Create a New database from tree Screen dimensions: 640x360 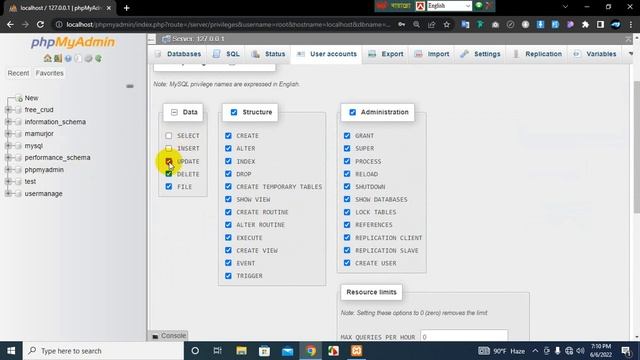click(x=31, y=98)
